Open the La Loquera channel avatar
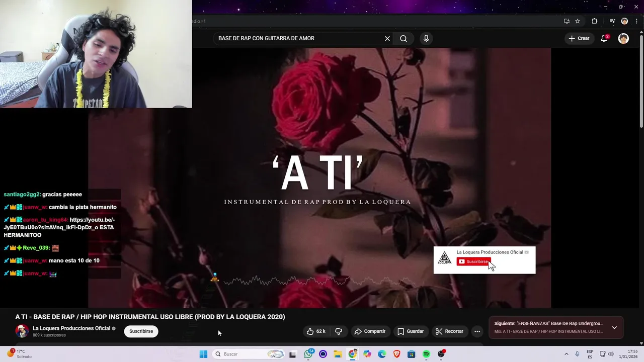Screen dimensions: 644x362 (x=22, y=331)
